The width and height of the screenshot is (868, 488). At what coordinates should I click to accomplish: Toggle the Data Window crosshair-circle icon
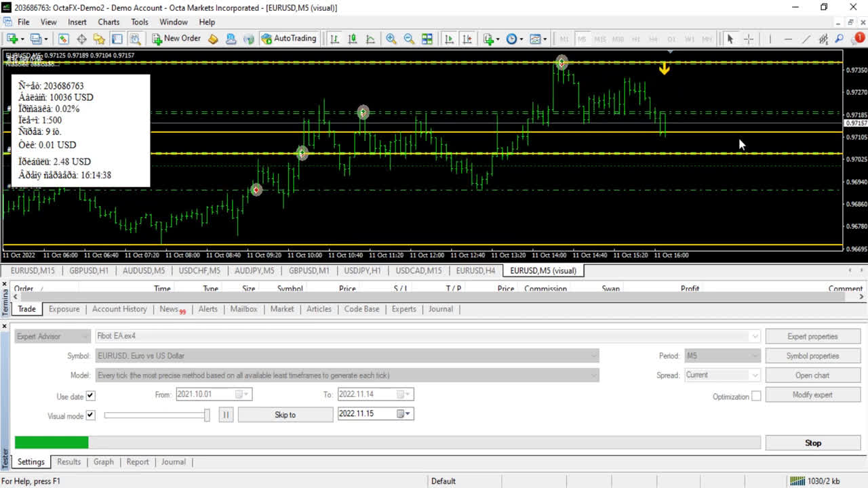click(81, 39)
